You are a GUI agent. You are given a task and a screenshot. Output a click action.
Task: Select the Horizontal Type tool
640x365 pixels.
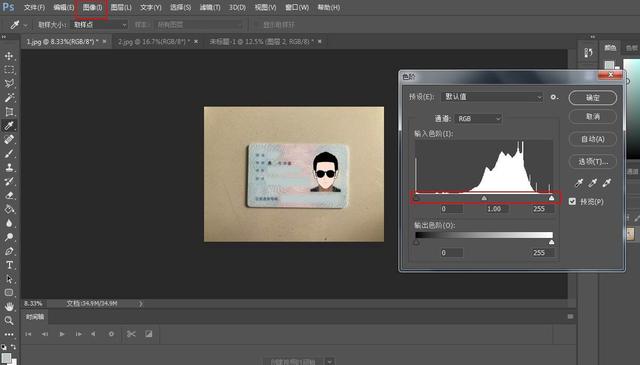point(9,265)
